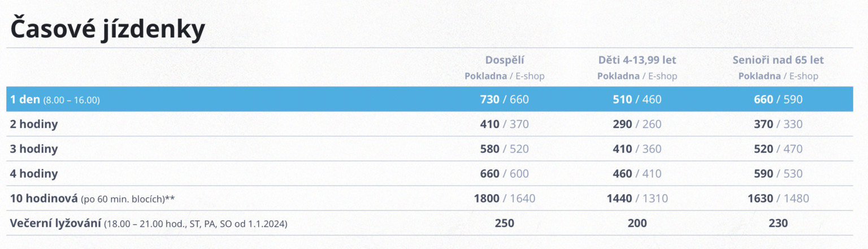Click the adult 1 den price 730 / 660

click(x=504, y=100)
